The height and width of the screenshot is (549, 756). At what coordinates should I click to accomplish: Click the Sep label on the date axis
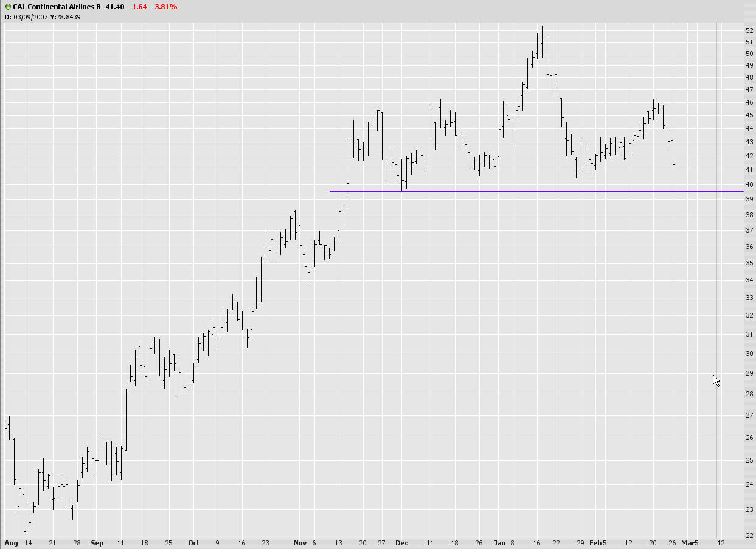97,542
